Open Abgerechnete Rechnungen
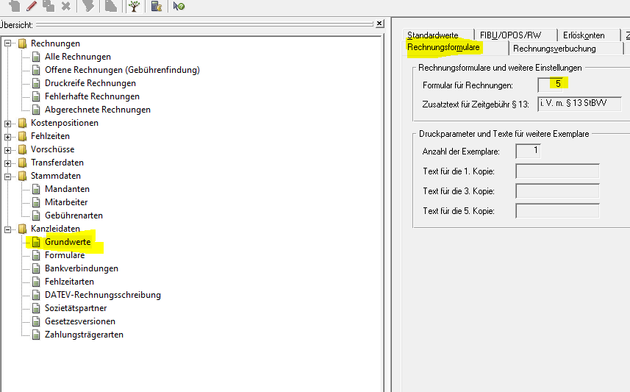Image resolution: width=630 pixels, height=392 pixels. pyautogui.click(x=97, y=110)
